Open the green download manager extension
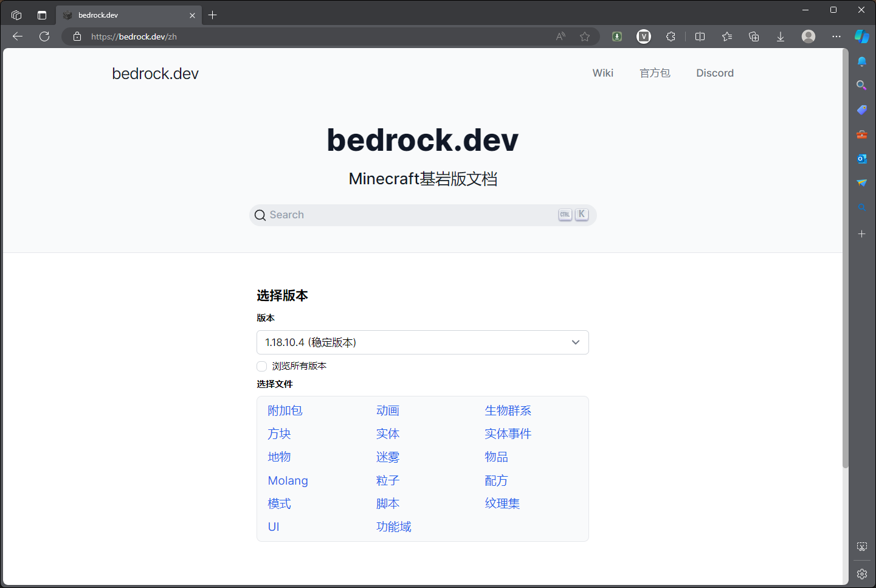This screenshot has height=588, width=876. click(617, 36)
